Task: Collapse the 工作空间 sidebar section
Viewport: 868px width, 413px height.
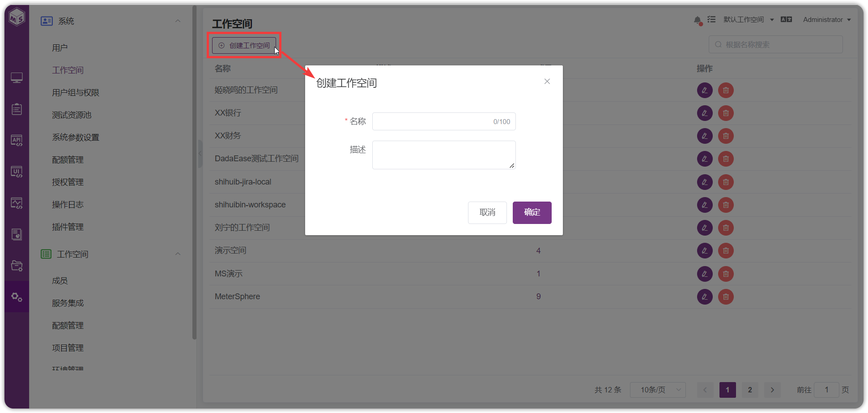Action: coord(178,254)
